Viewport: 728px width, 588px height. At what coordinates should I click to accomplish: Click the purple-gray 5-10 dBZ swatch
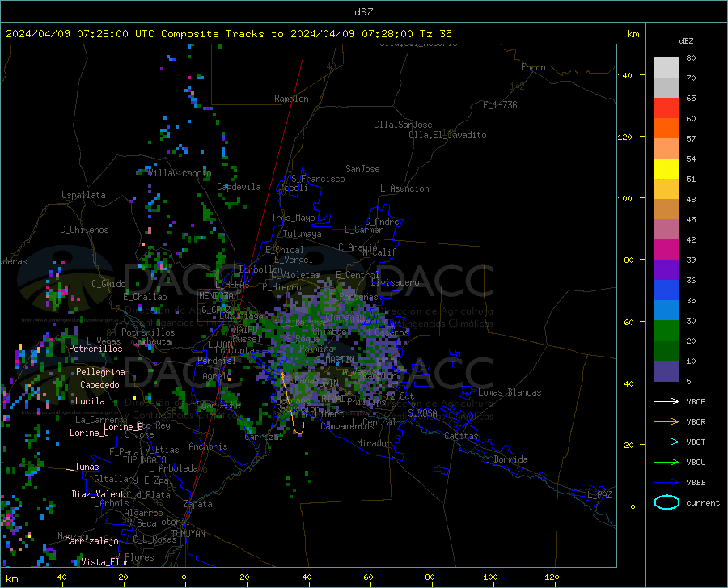[667, 371]
